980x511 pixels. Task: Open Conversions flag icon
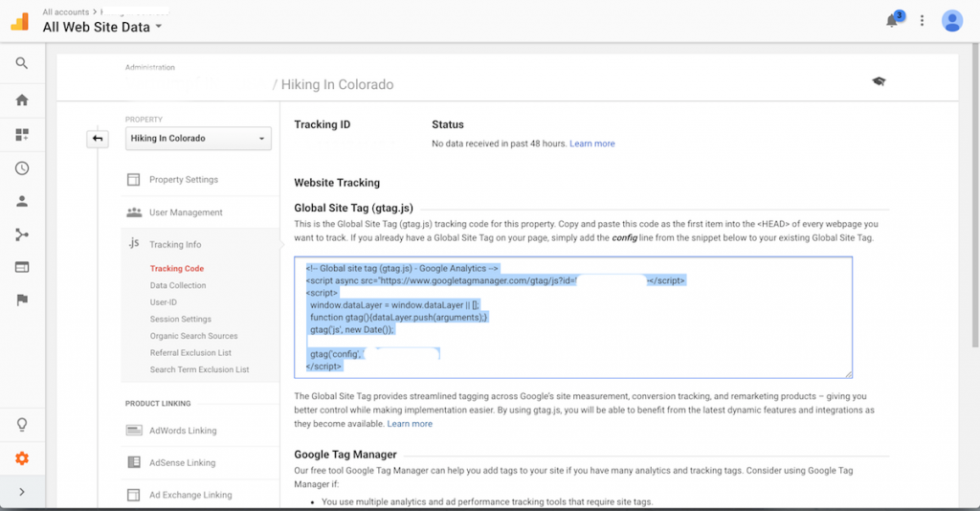[x=22, y=300]
